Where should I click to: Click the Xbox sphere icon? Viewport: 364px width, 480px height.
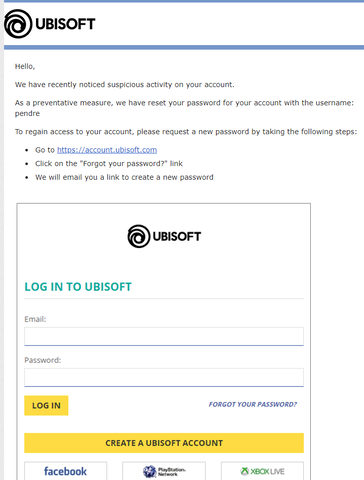click(x=245, y=471)
